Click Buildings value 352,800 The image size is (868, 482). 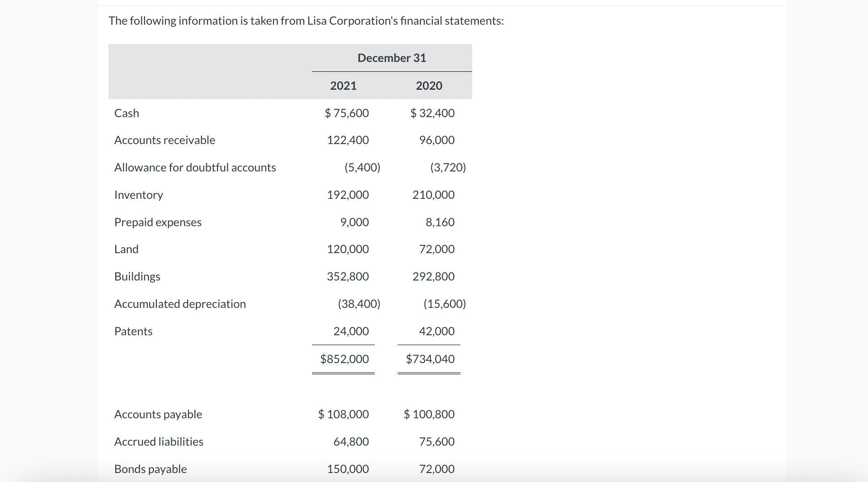click(x=348, y=276)
